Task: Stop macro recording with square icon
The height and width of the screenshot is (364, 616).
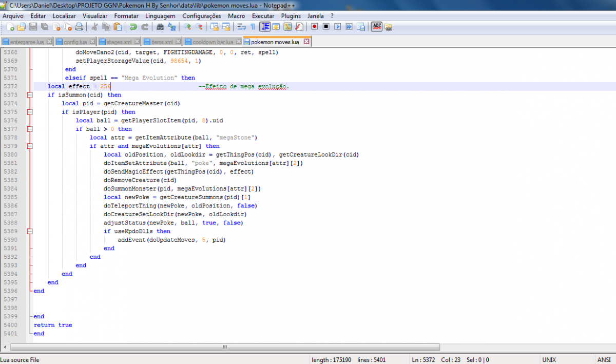Action: point(326,26)
